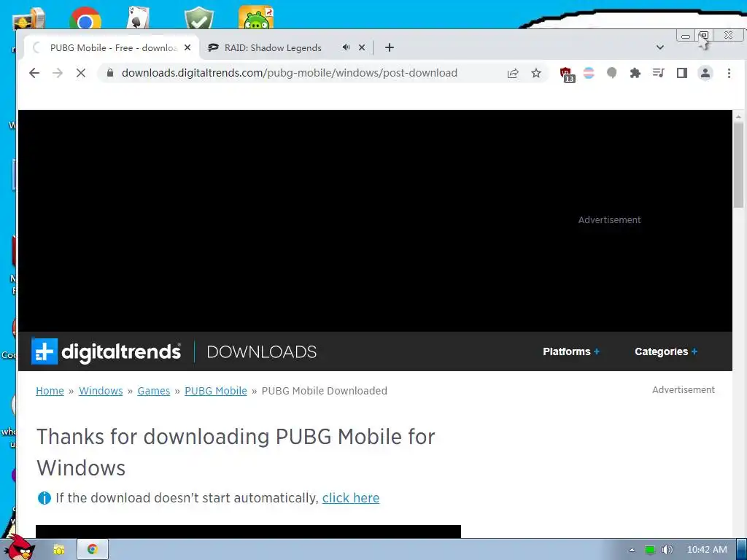Close the RAID: Shadow Legends tab
This screenshot has height=560, width=747.
pos(362,47)
